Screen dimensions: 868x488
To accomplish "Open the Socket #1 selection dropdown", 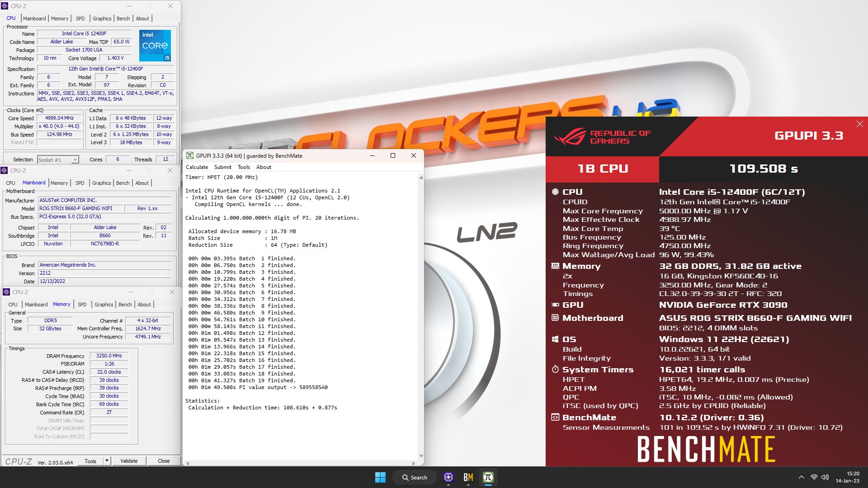I will pyautogui.click(x=58, y=160).
